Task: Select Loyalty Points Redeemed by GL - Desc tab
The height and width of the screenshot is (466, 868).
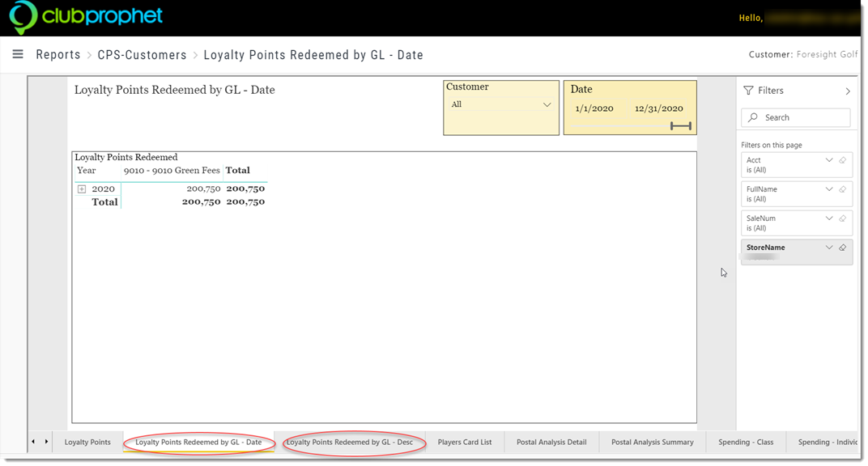Action: (x=350, y=443)
